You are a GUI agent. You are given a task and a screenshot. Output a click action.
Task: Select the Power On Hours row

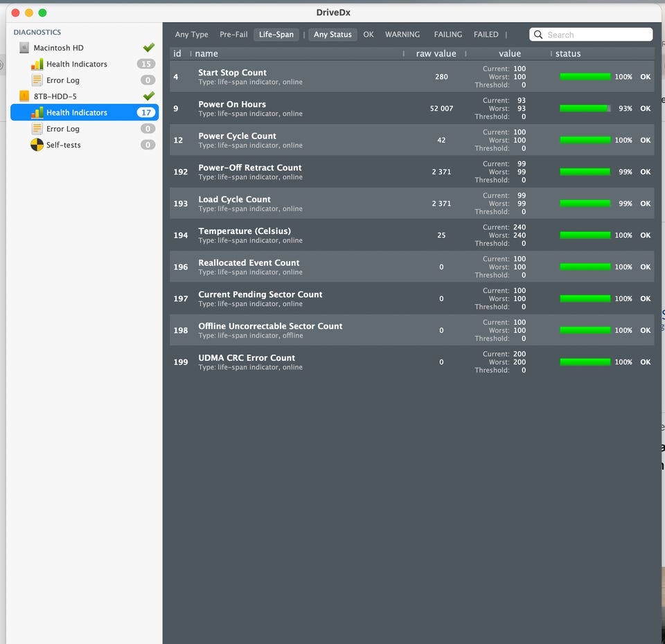pyautogui.click(x=411, y=109)
